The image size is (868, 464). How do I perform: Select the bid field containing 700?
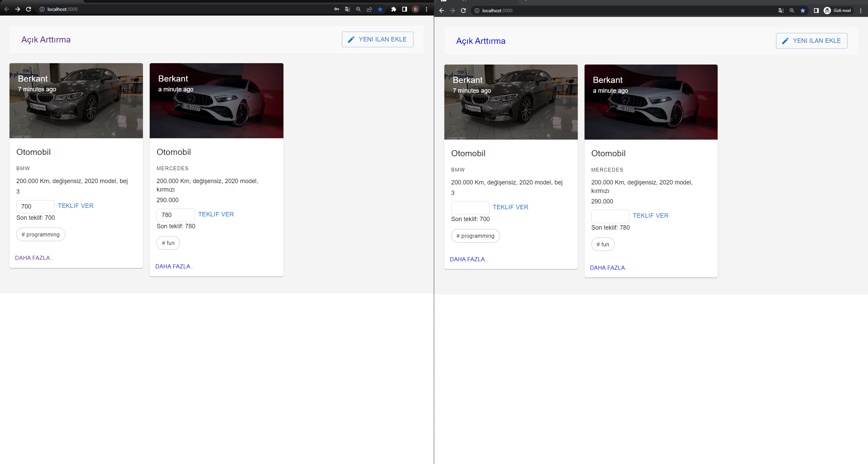(35, 206)
